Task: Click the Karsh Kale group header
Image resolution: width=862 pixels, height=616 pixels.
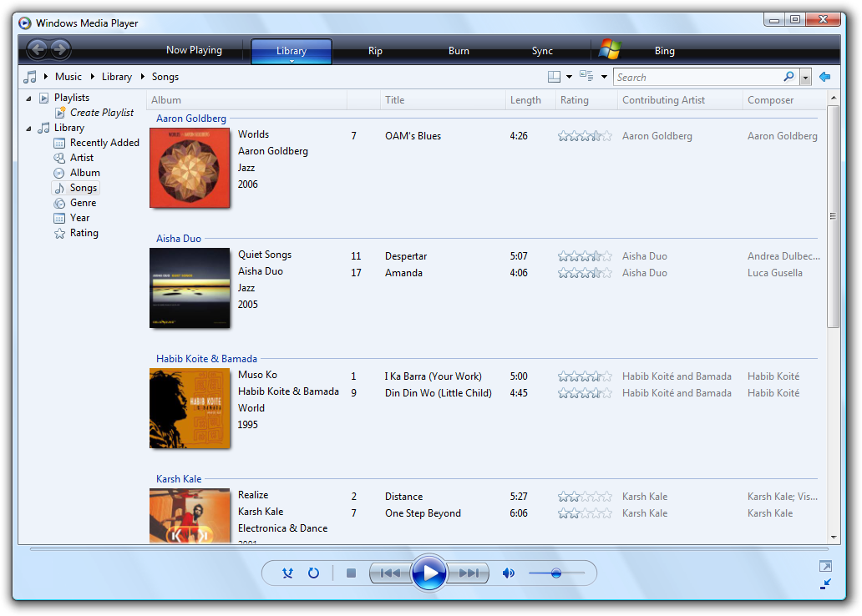Action: pyautogui.click(x=179, y=479)
